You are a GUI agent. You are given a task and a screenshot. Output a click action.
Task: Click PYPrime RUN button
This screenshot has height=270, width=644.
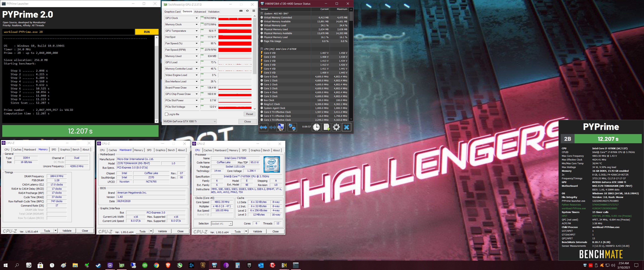[147, 32]
